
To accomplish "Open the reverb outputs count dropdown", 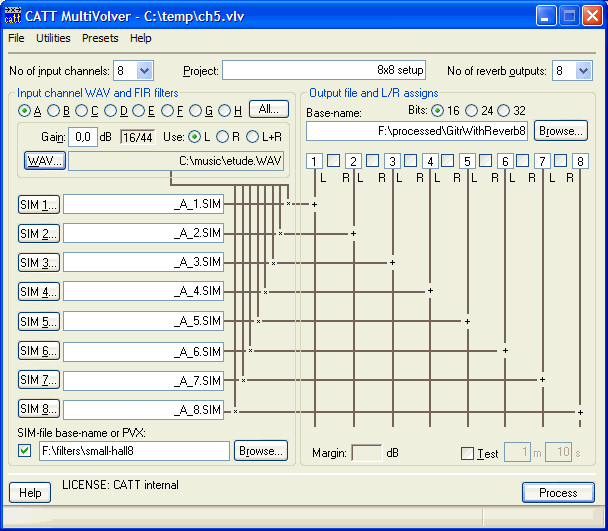I will pyautogui.click(x=583, y=70).
